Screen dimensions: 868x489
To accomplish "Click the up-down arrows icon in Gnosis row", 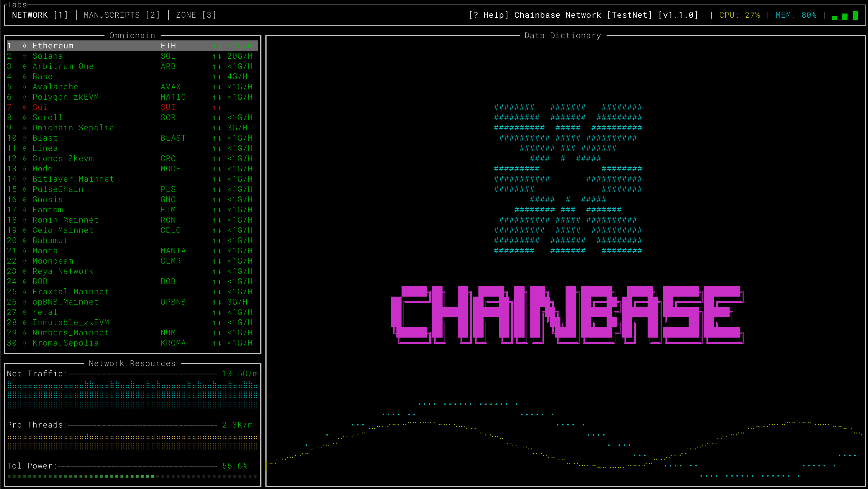I will tap(217, 200).
